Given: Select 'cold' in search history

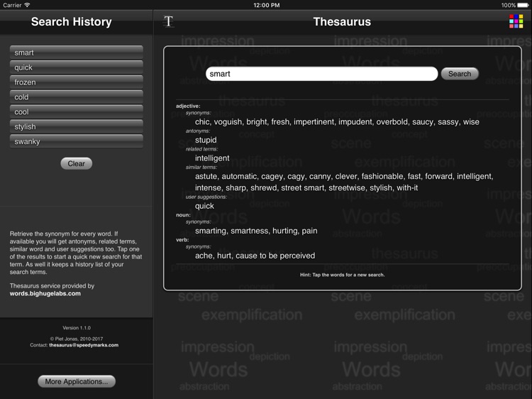Looking at the screenshot, I should tap(77, 97).
